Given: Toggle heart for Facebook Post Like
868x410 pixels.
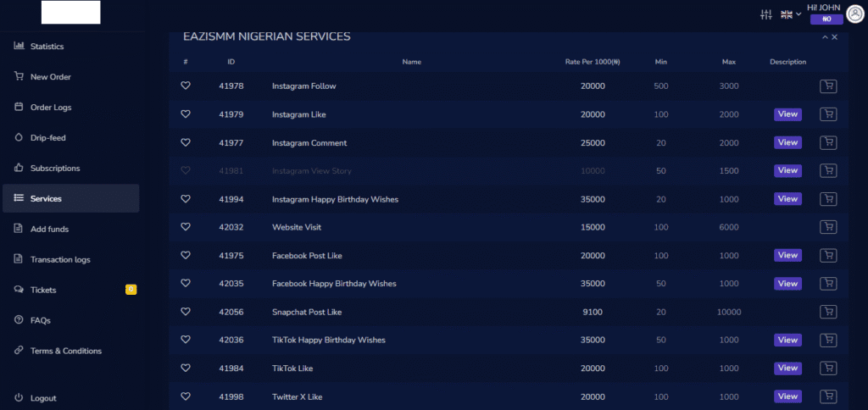Looking at the screenshot, I should point(186,255).
